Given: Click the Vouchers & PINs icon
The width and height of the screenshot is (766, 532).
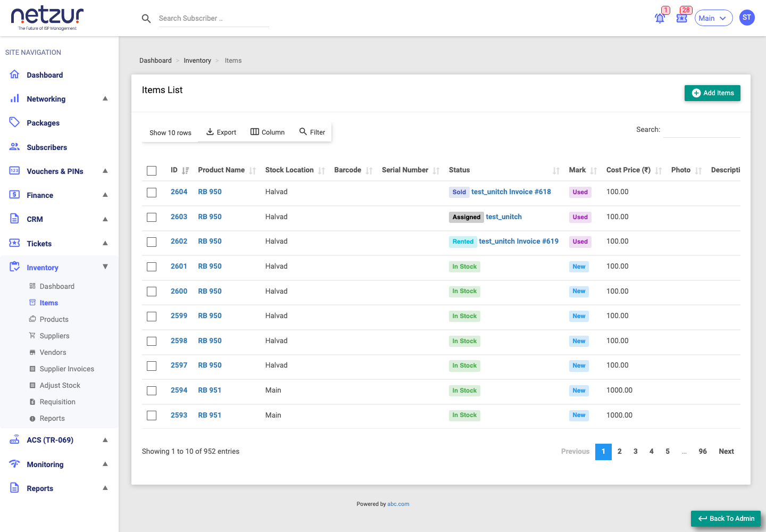Looking at the screenshot, I should coord(15,171).
